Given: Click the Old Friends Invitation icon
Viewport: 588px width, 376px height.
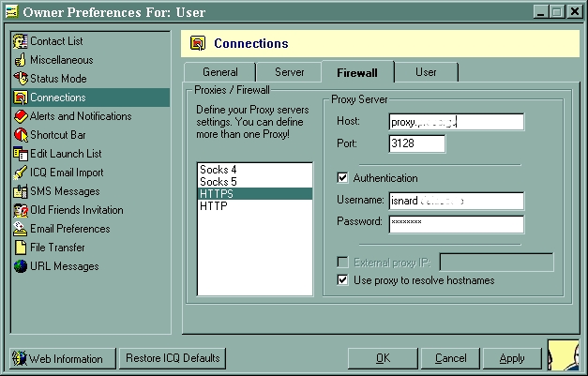Looking at the screenshot, I should (x=21, y=210).
